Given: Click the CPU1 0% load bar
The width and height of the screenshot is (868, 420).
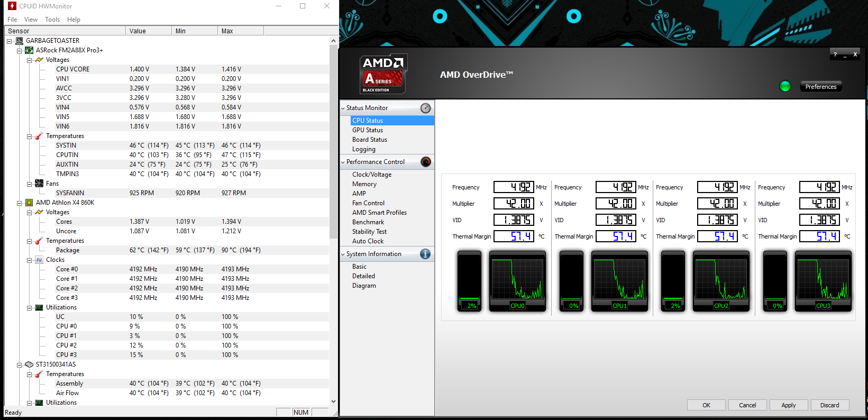Looking at the screenshot, I should [571, 281].
